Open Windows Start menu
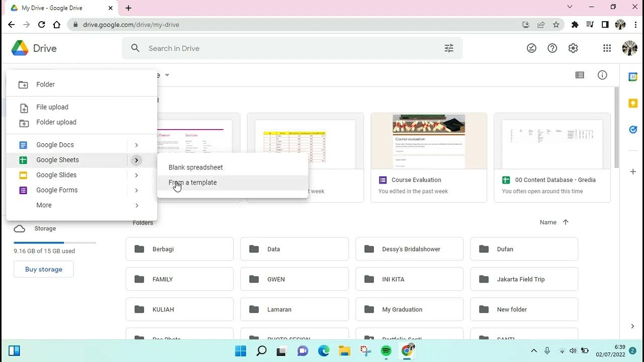The width and height of the screenshot is (644, 362). 240,351
